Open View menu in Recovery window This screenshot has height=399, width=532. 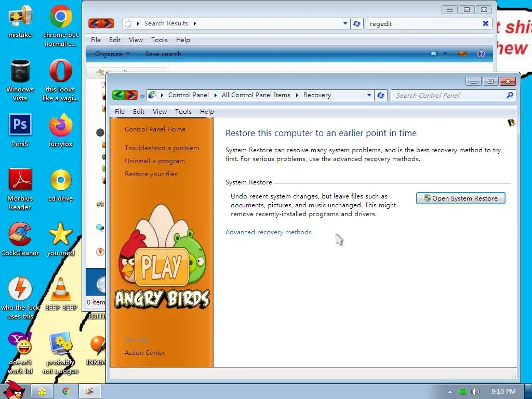[159, 112]
